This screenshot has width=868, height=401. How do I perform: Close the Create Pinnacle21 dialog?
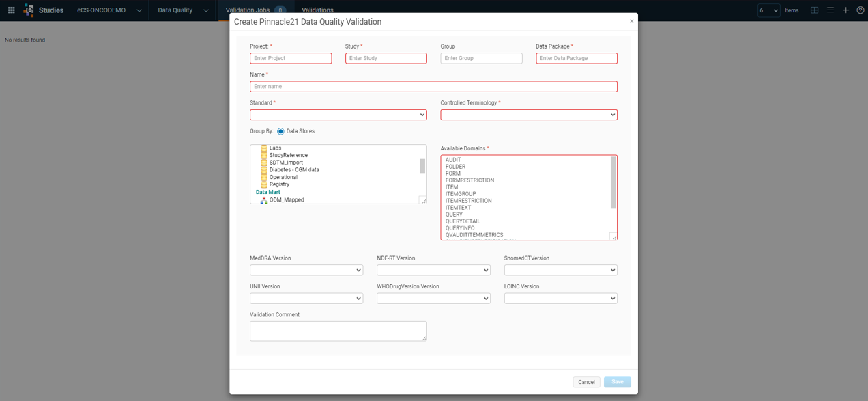[631, 21]
